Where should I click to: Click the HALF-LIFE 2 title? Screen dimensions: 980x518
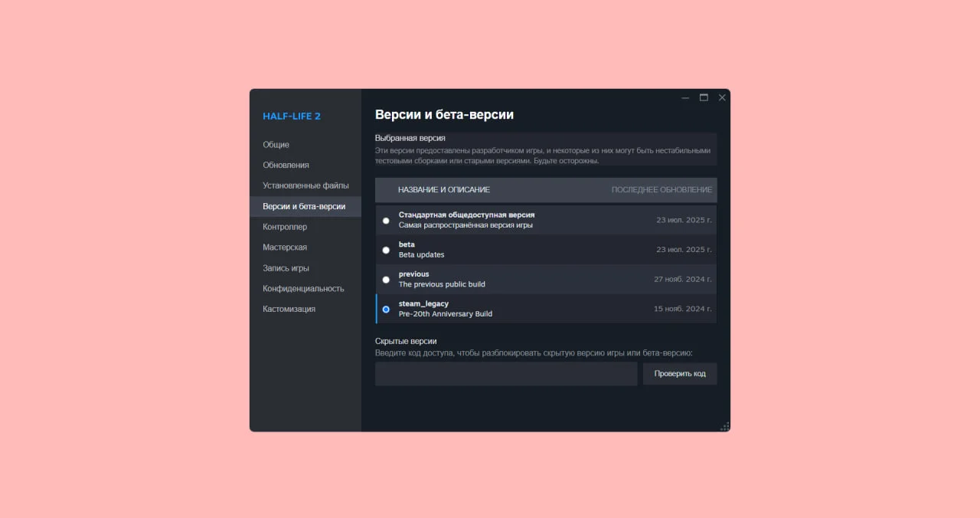click(292, 116)
